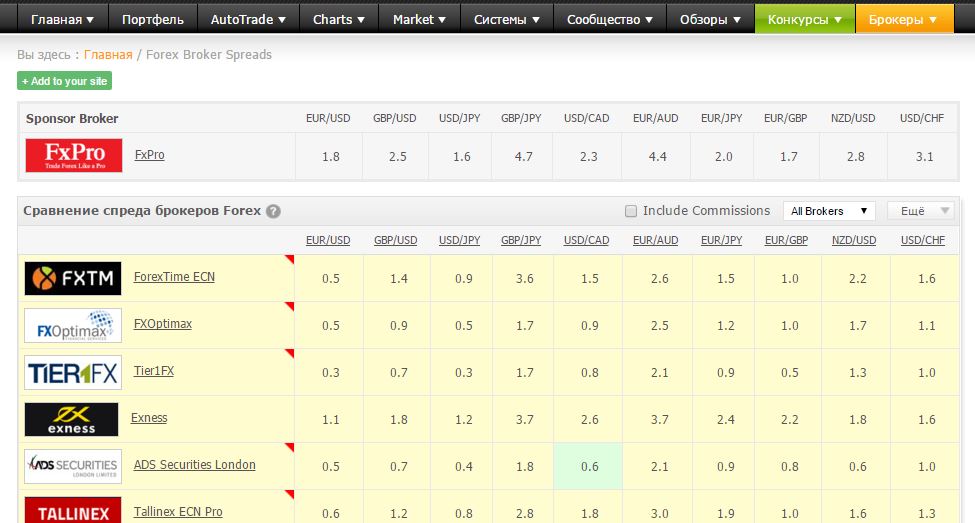Click red corner flag on Tallinex row
The image size is (975, 523).
click(x=289, y=494)
